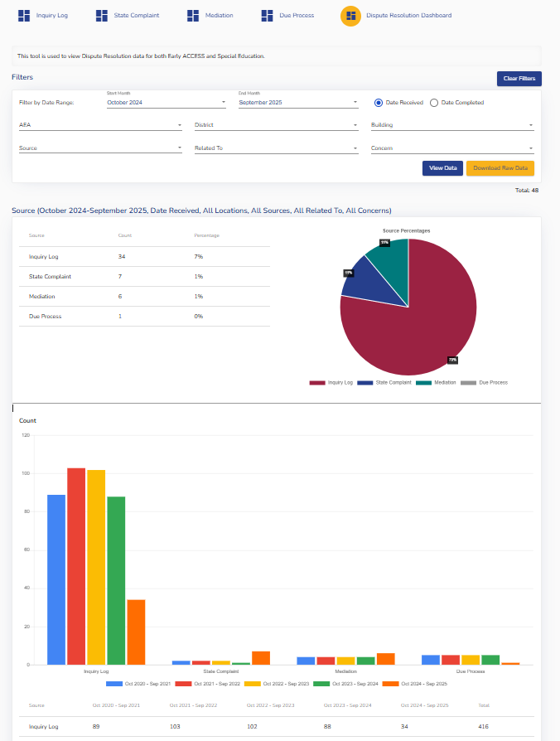Open the State Complaint tab label

coord(136,16)
